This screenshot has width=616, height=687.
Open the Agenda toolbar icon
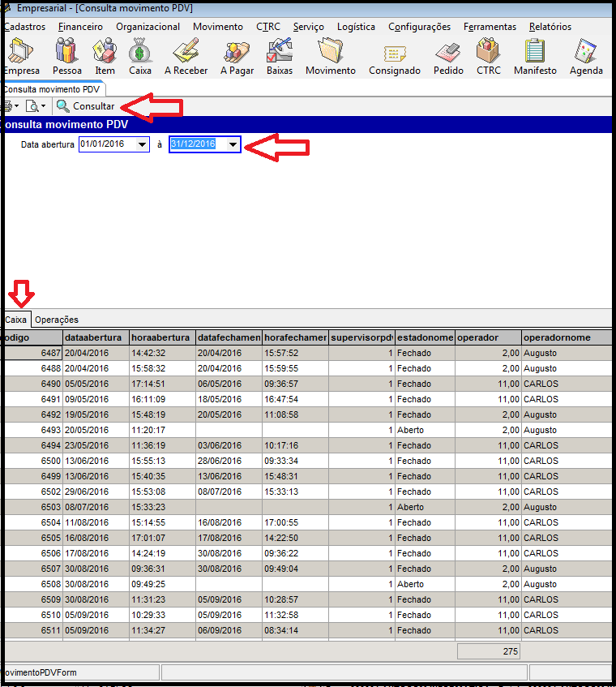pos(586,53)
